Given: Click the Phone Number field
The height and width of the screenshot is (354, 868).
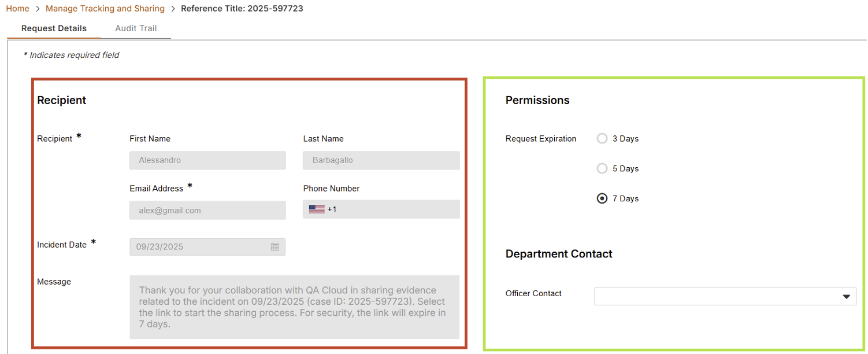Looking at the screenshot, I should 393,209.
